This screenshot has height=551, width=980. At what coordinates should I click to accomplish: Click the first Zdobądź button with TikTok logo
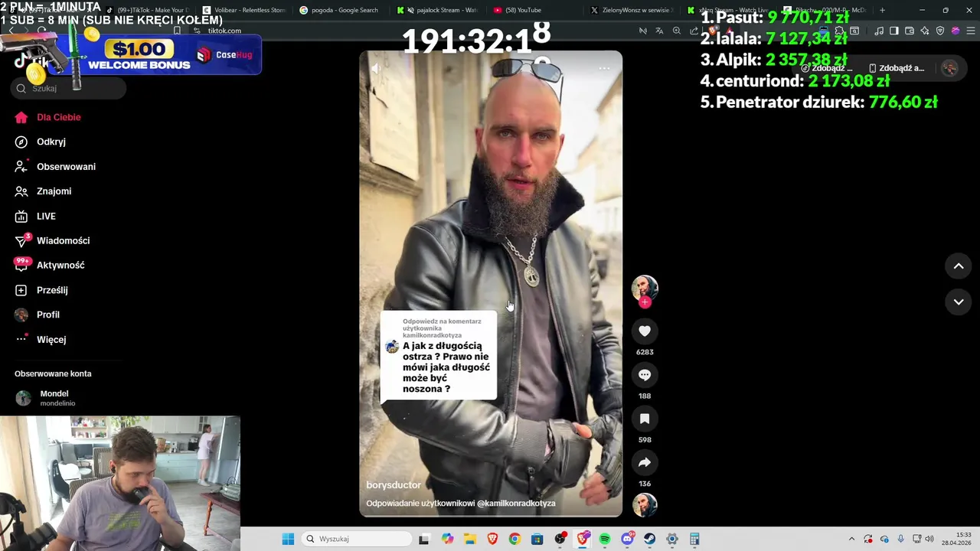(826, 68)
